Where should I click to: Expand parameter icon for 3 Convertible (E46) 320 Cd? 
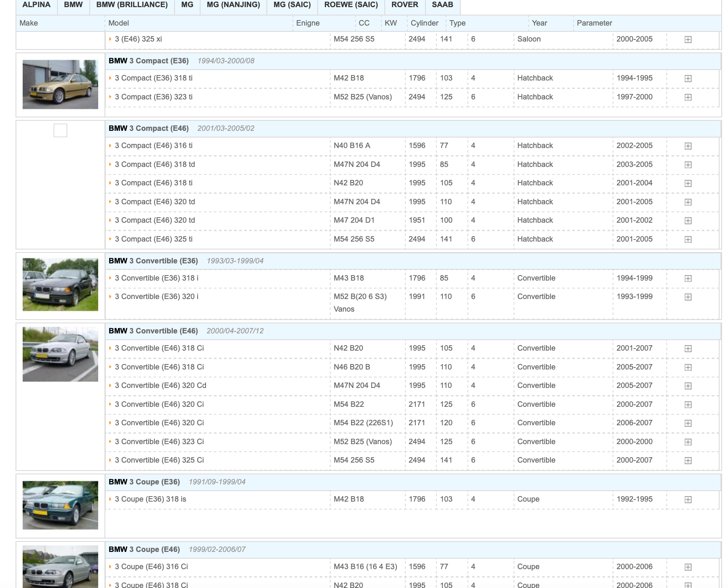[688, 386]
